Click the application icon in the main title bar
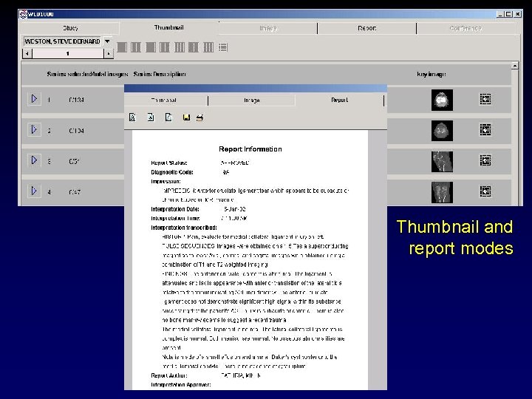This screenshot has height=399, width=532. click(x=23, y=14)
